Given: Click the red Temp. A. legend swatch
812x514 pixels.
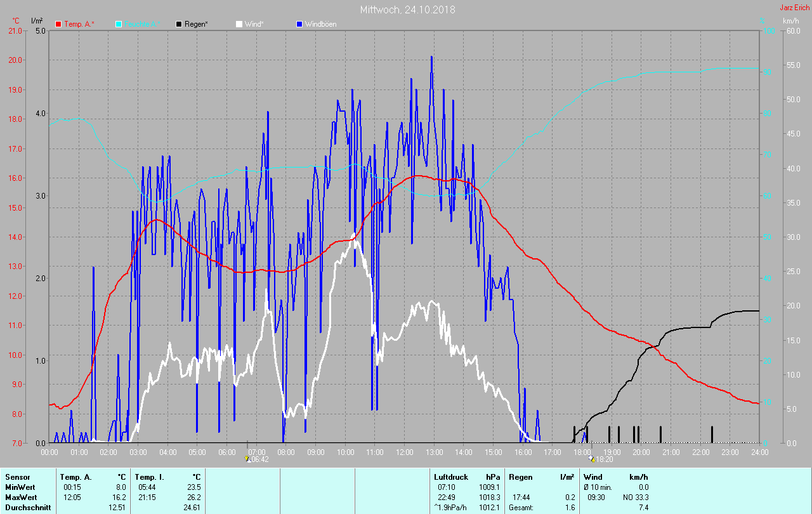Looking at the screenshot, I should 58,24.
